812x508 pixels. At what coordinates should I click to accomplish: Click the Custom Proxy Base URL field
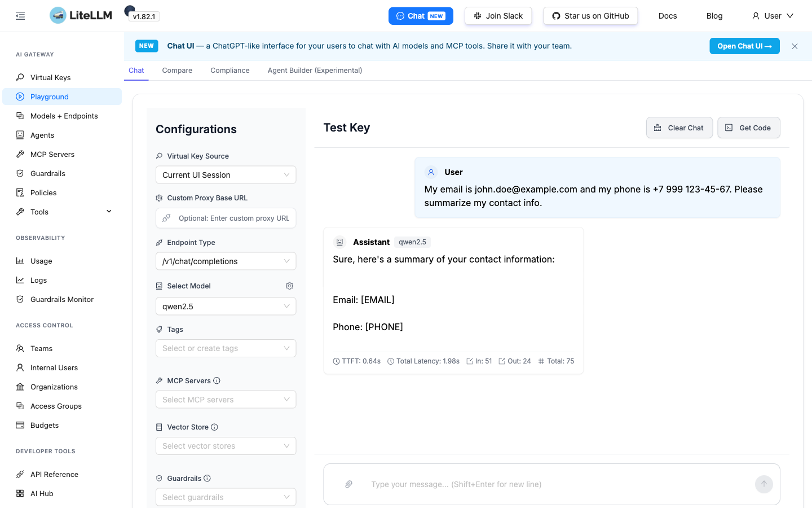(x=226, y=218)
